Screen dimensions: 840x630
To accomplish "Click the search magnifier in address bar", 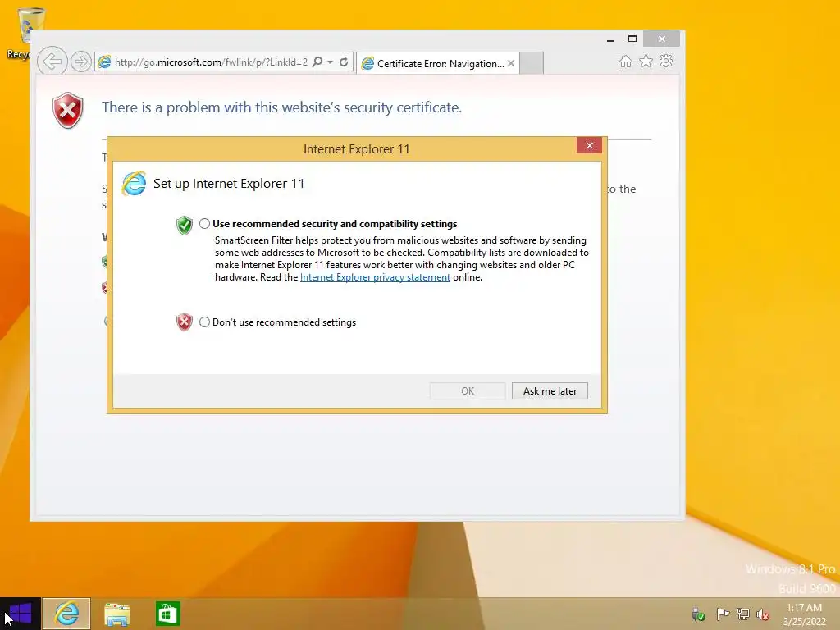I will (x=317, y=62).
